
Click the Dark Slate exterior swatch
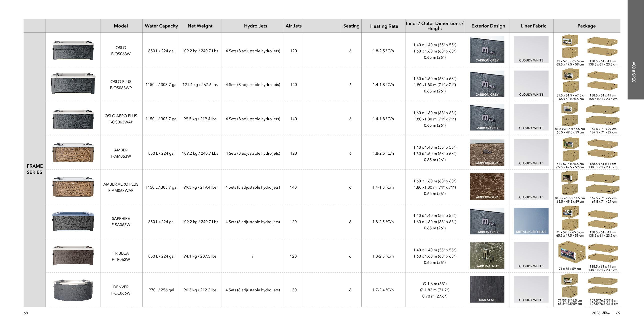pyautogui.click(x=487, y=289)
